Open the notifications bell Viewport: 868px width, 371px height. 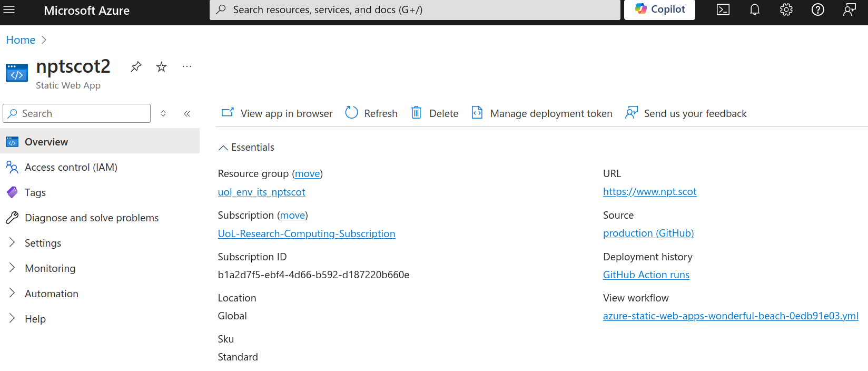[x=755, y=9]
